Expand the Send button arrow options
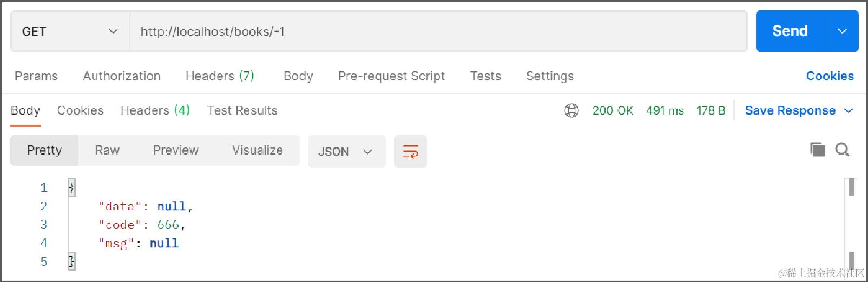 click(x=842, y=31)
